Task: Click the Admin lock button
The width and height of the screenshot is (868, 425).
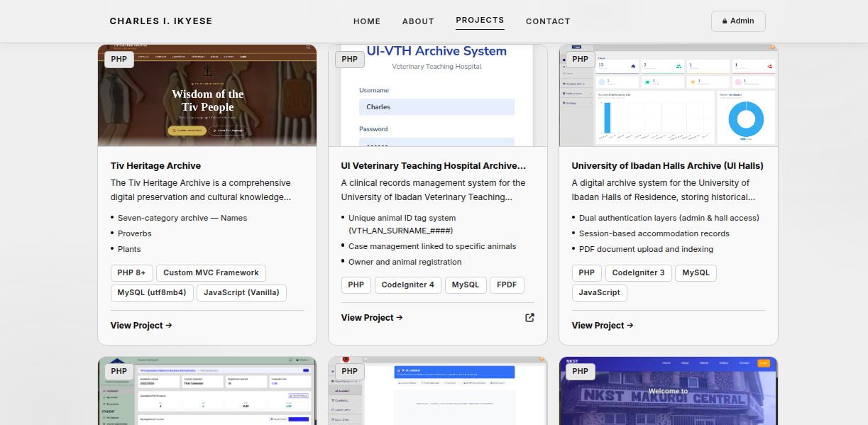Action: tap(737, 21)
